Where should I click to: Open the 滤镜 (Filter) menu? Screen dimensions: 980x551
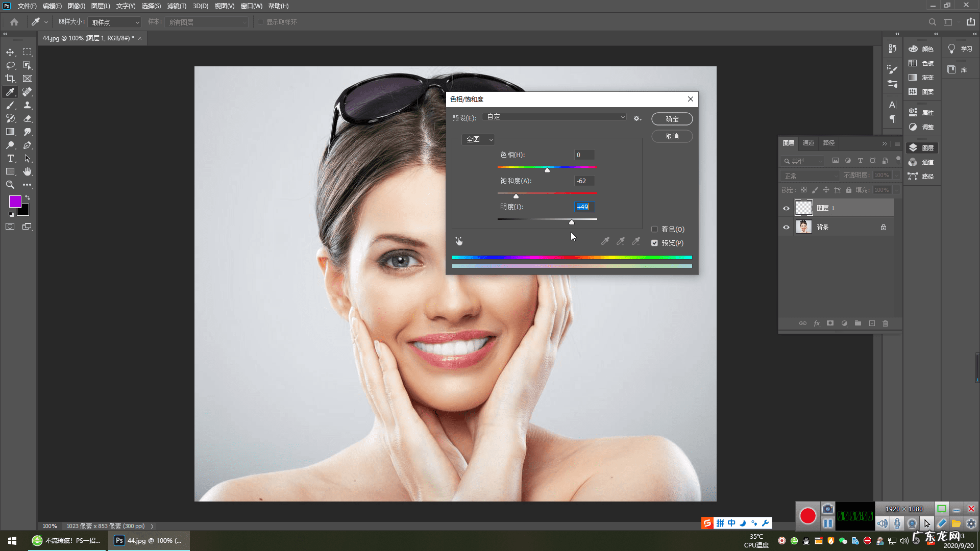177,6
